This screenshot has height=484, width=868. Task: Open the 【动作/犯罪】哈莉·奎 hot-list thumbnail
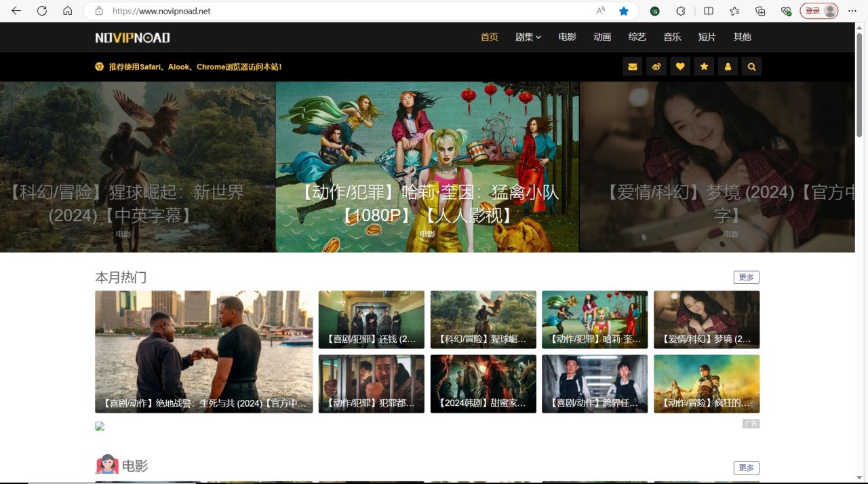point(595,320)
